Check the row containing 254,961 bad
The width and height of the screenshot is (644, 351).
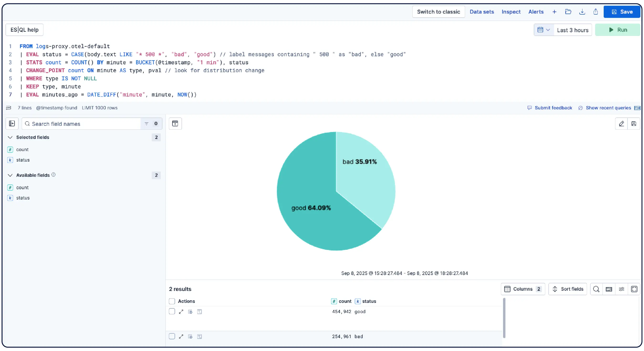(172, 336)
